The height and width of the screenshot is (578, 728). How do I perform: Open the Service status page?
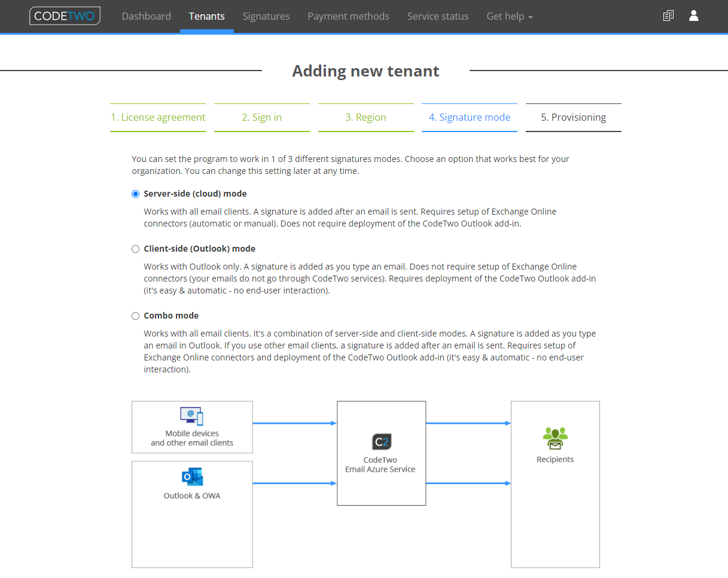[x=438, y=16]
